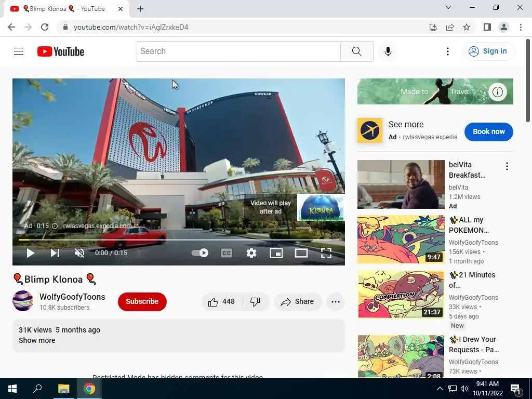This screenshot has height=399, width=532.
Task: Install app using the address bar download icon
Action: [x=433, y=27]
